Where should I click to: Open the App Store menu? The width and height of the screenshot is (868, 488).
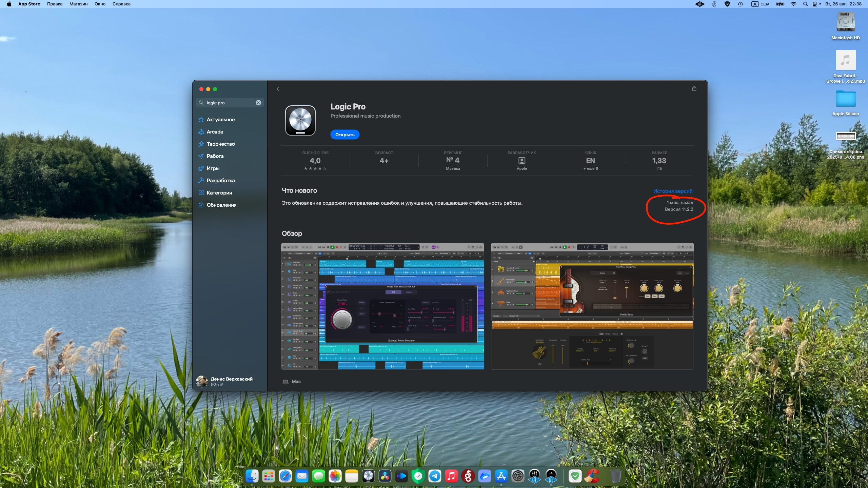[29, 4]
